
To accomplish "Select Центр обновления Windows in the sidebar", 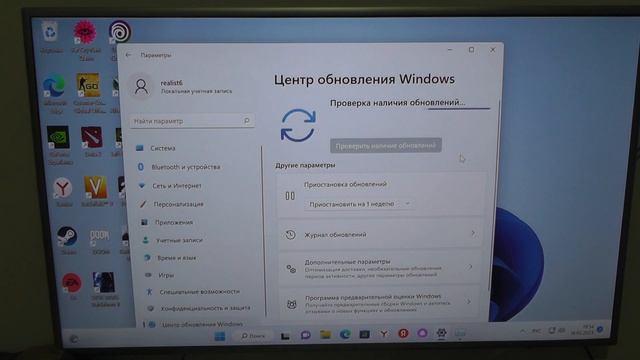I will (x=203, y=324).
